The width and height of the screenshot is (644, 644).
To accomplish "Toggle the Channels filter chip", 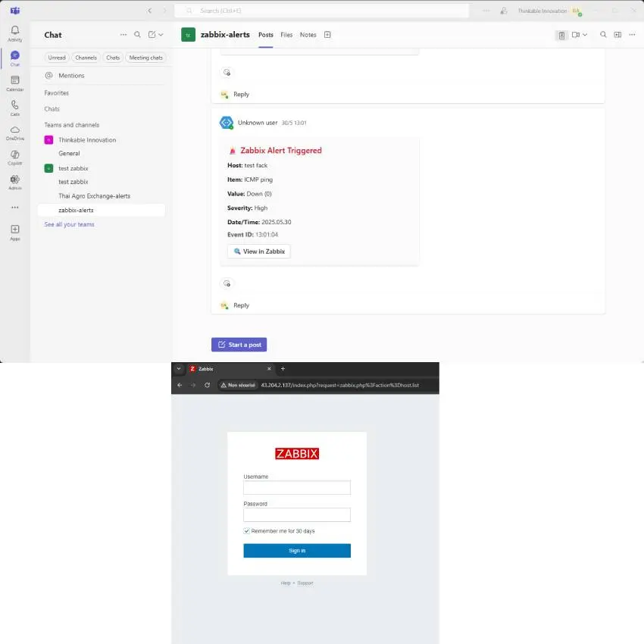I will pos(86,58).
